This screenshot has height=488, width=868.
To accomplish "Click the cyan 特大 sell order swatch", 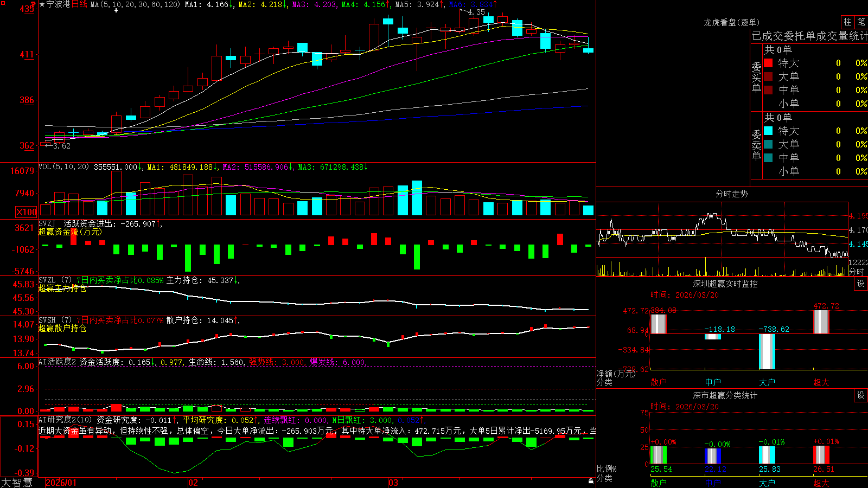I will coord(768,131).
